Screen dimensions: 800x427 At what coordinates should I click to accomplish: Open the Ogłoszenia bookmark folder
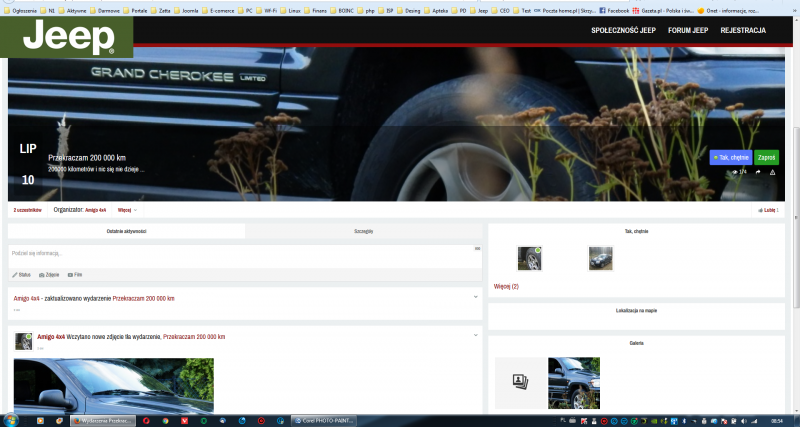pyautogui.click(x=19, y=10)
